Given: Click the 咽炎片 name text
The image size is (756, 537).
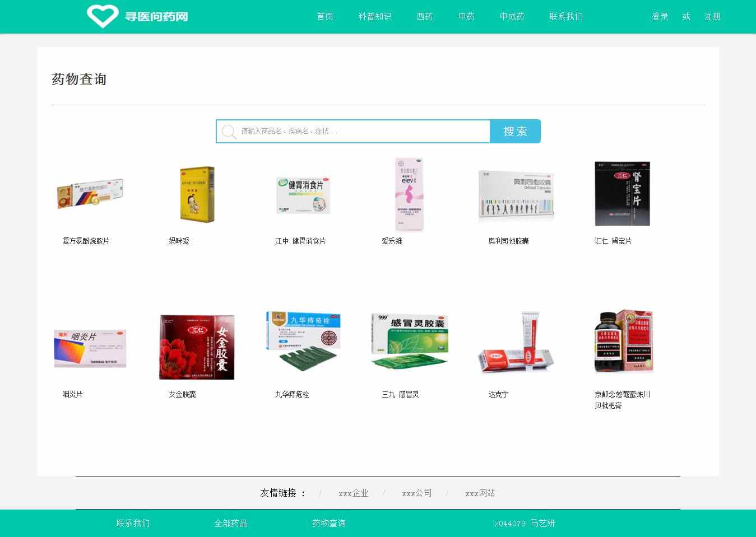Looking at the screenshot, I should (72, 394).
